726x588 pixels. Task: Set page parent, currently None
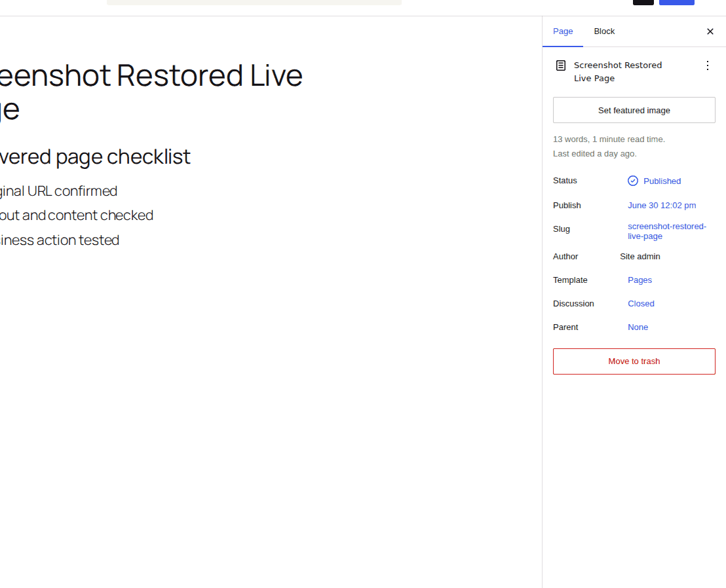(638, 327)
